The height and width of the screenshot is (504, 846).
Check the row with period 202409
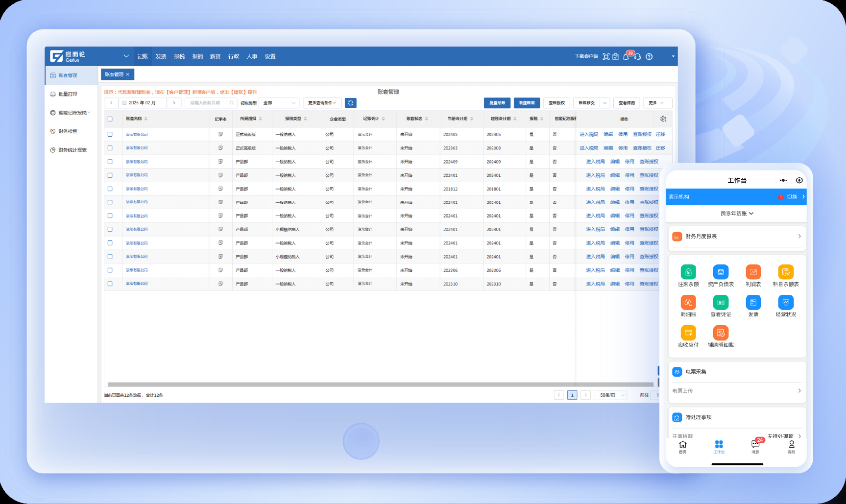pyautogui.click(x=110, y=162)
